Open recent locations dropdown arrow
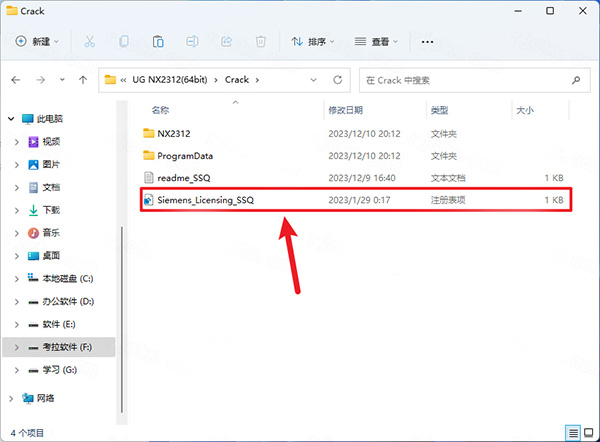This screenshot has height=442, width=600. click(62, 80)
